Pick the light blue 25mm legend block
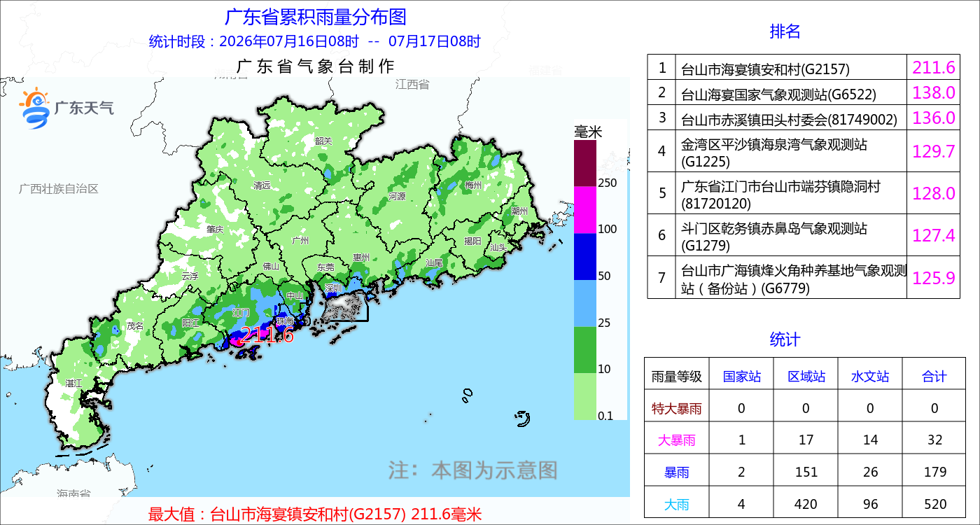Screen dimensions: 980x525 (585, 303)
